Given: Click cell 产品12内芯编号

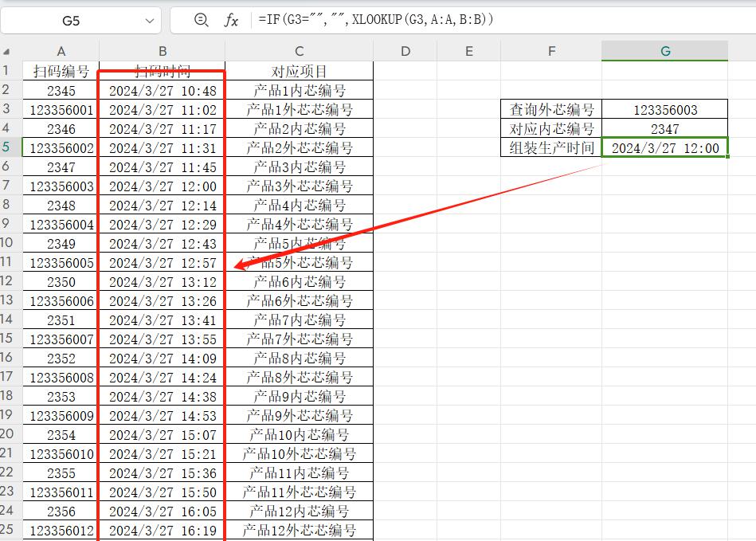Looking at the screenshot, I should [x=299, y=511].
